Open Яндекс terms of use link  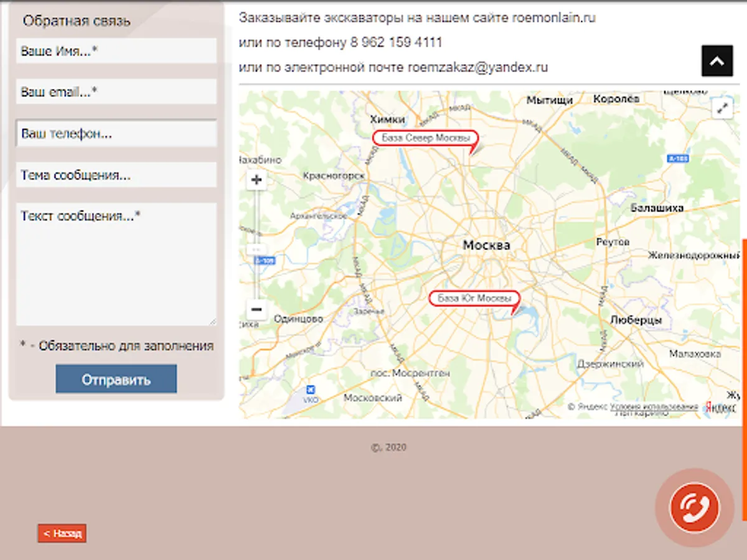pyautogui.click(x=654, y=407)
